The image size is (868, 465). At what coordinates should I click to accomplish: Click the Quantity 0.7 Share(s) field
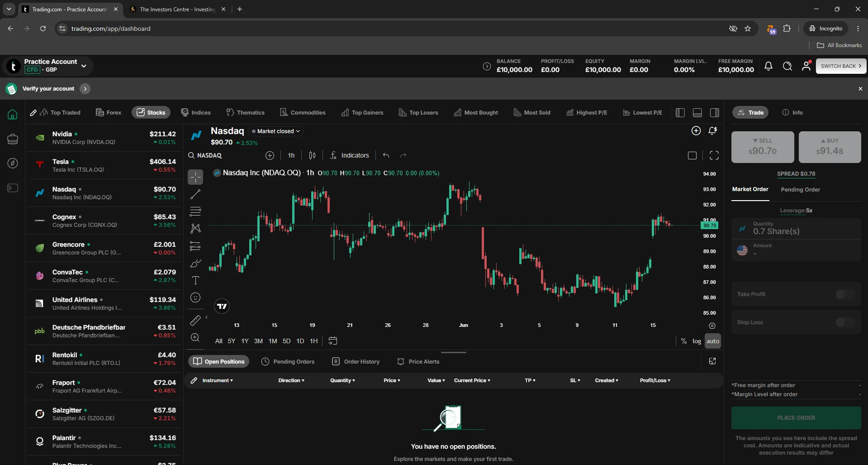pyautogui.click(x=796, y=228)
